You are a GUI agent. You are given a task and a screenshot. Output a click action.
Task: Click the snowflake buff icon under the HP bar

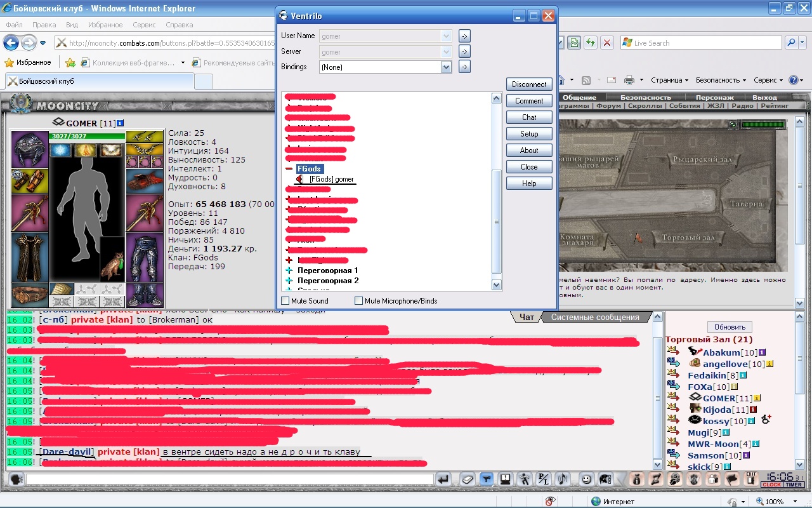62,150
